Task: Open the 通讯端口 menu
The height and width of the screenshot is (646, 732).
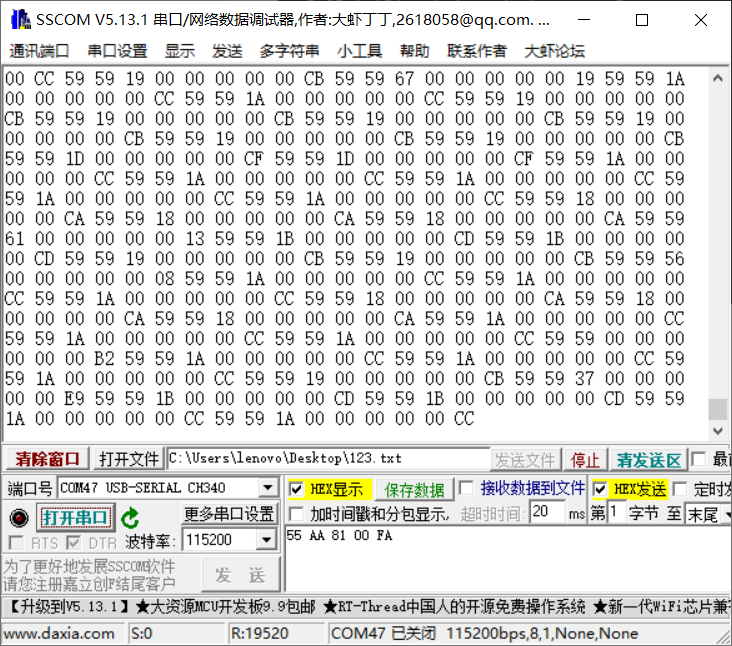Action: (x=39, y=51)
